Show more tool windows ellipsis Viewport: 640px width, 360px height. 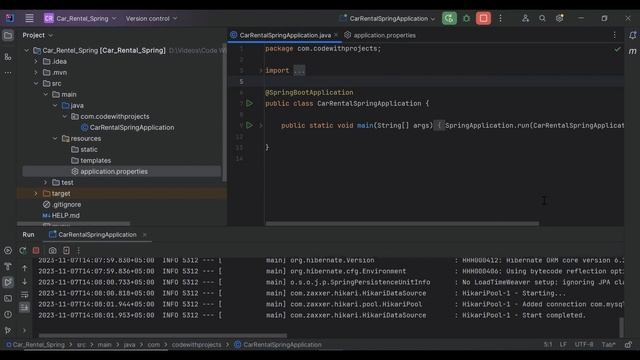[8, 73]
